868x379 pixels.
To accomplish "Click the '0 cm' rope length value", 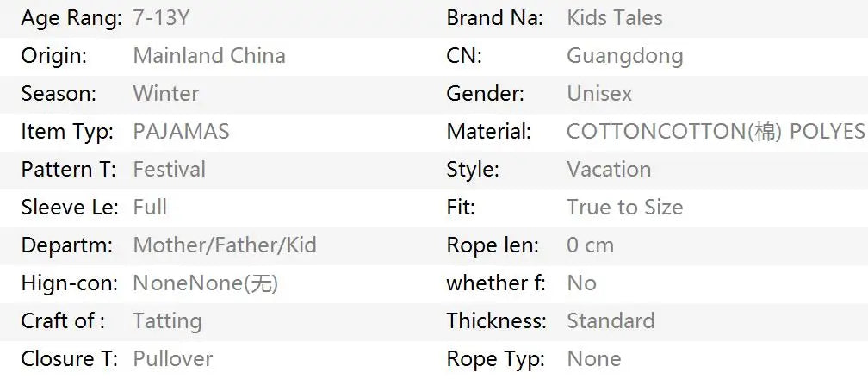I will [590, 245].
